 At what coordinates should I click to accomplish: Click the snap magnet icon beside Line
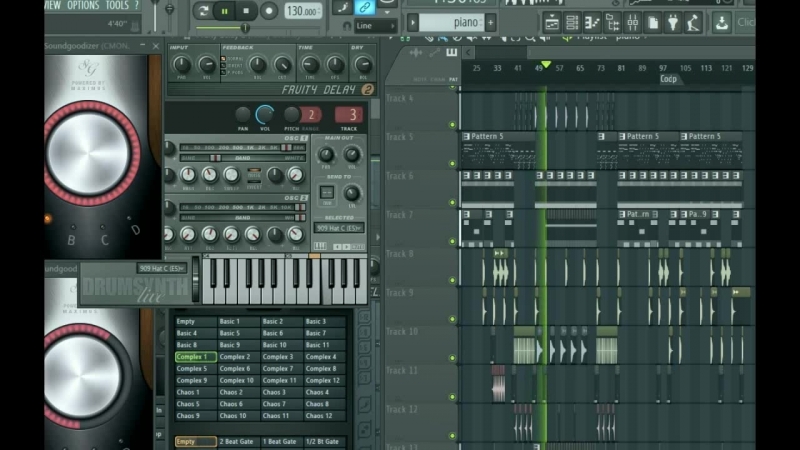[x=347, y=26]
